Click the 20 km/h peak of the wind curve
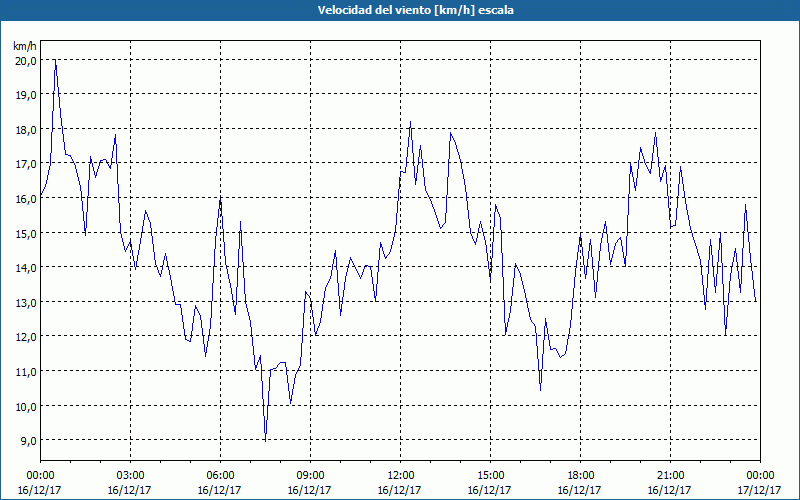This screenshot has width=800, height=500. [x=55, y=60]
